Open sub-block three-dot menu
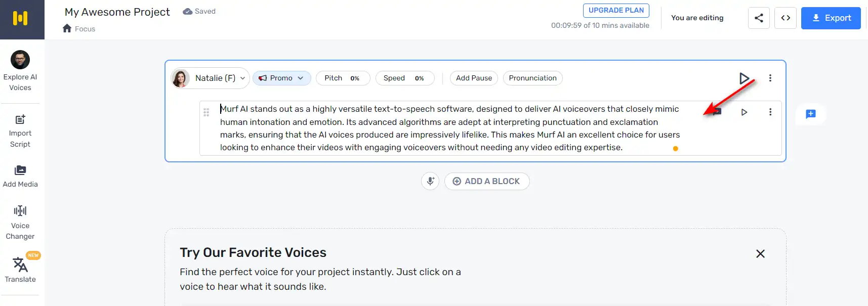868x306 pixels. pos(770,112)
